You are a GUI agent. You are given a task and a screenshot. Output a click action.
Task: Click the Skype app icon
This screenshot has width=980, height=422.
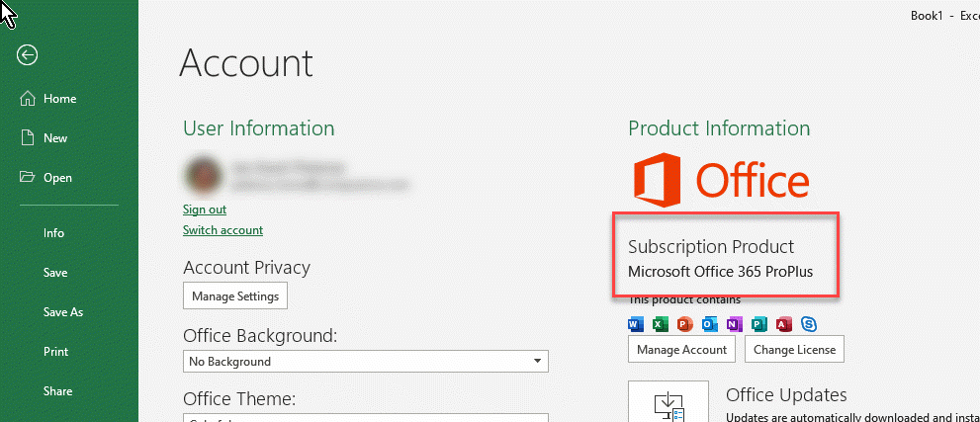click(809, 324)
